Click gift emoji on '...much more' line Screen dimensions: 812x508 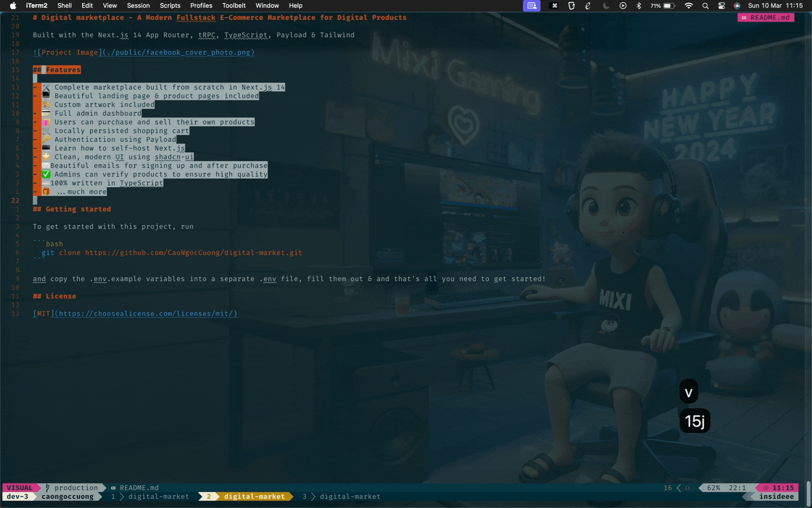46,192
